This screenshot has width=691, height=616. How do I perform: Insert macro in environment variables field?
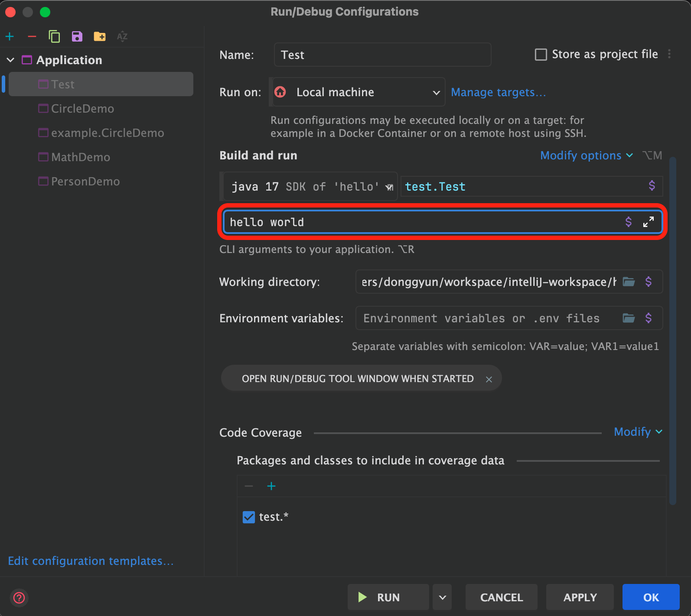(649, 318)
